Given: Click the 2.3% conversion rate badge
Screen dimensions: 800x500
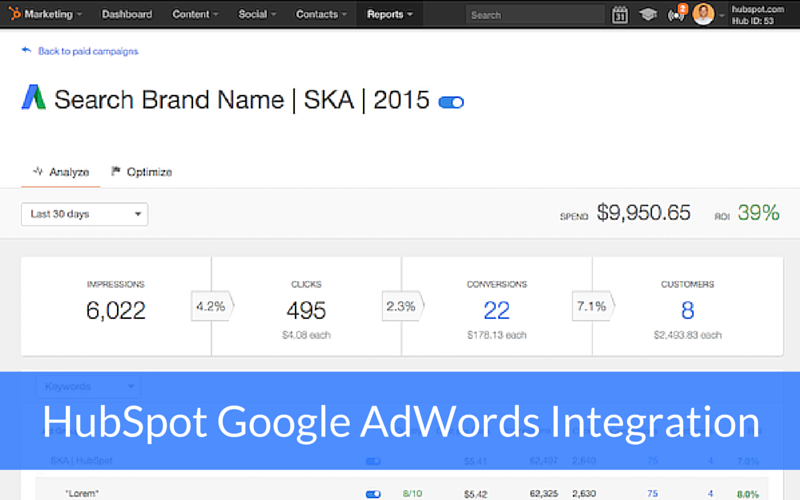Looking at the screenshot, I should point(403,306).
